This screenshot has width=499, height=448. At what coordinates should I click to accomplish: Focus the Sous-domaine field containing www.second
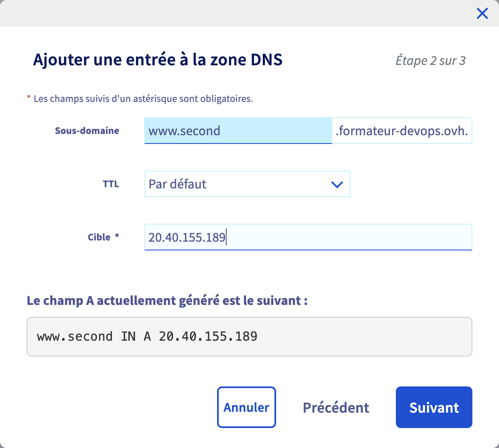point(238,131)
